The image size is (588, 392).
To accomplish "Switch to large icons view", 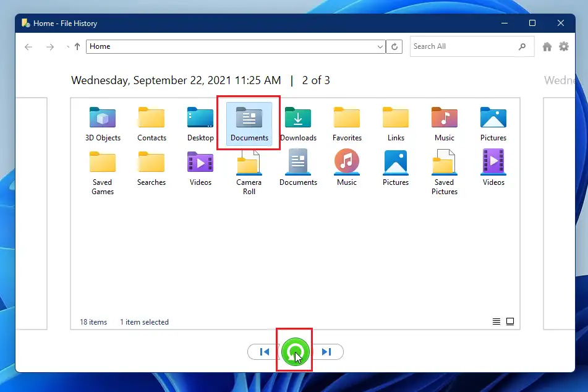I will [x=510, y=322].
